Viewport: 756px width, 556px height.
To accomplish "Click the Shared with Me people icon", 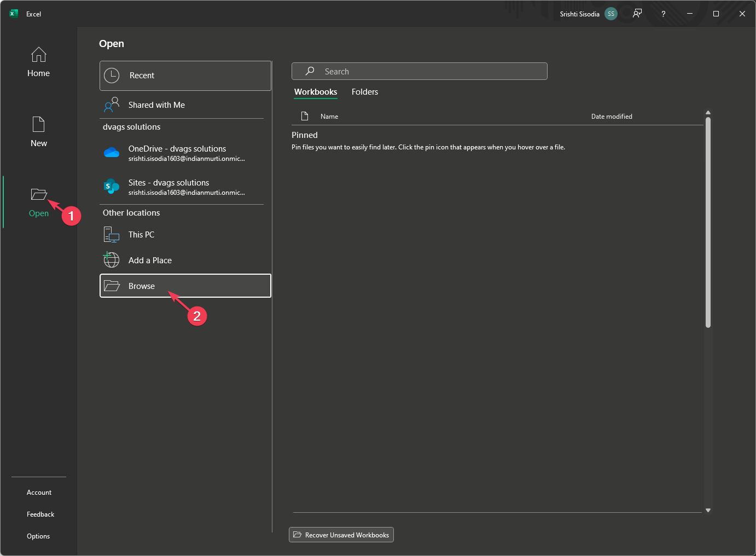I will pos(112,105).
